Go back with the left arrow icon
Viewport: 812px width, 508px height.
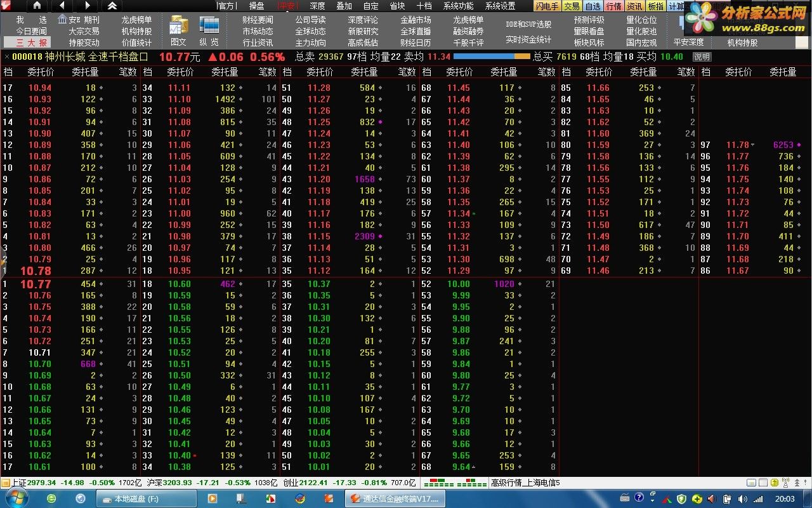tap(62, 6)
